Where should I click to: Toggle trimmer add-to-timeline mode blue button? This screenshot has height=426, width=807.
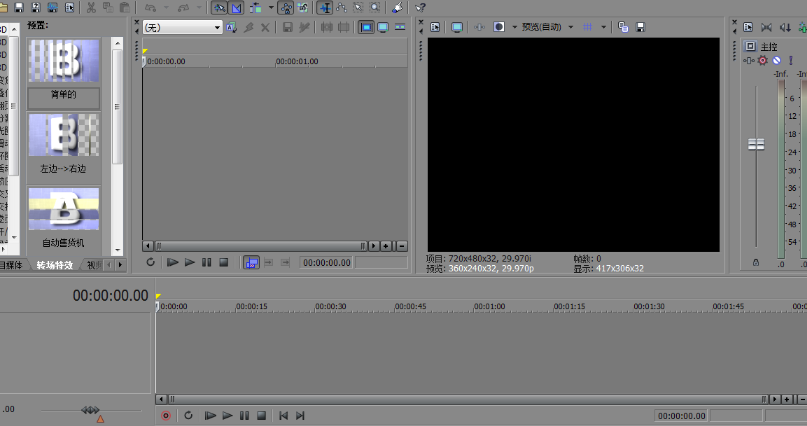(251, 262)
